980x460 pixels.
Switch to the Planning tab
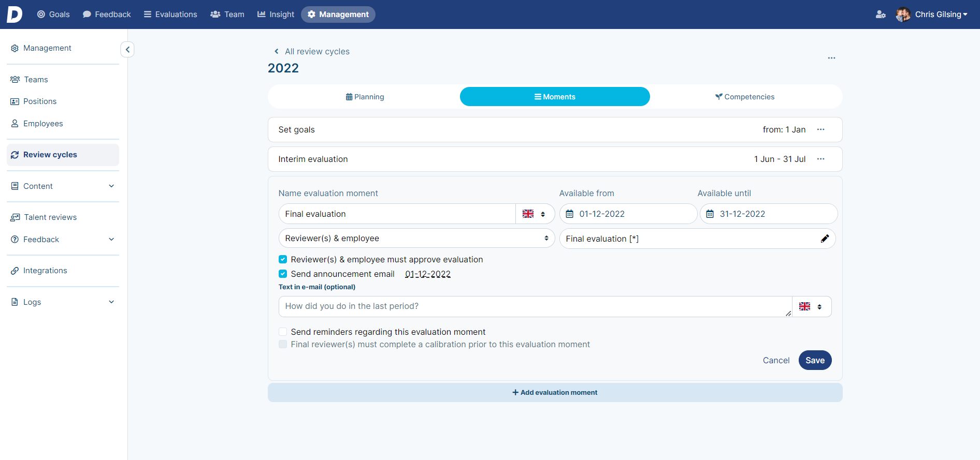click(x=365, y=97)
